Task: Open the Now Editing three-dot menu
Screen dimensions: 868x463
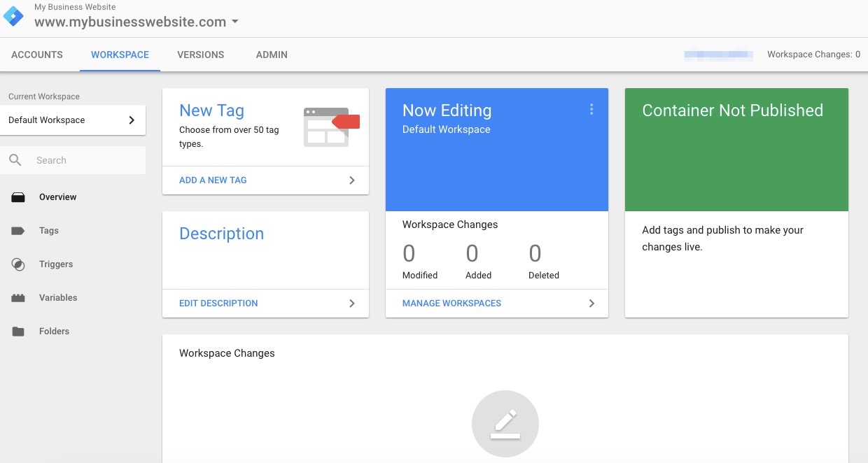Action: tap(591, 109)
